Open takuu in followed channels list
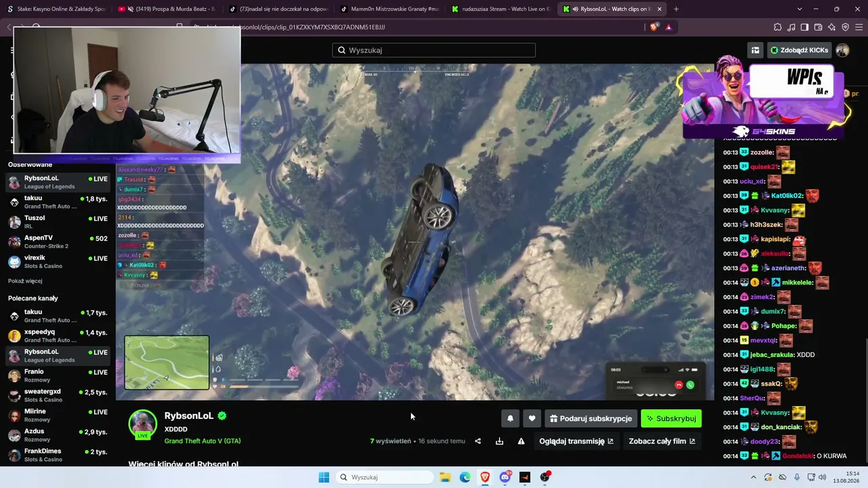The height and width of the screenshot is (488, 868). point(58,202)
